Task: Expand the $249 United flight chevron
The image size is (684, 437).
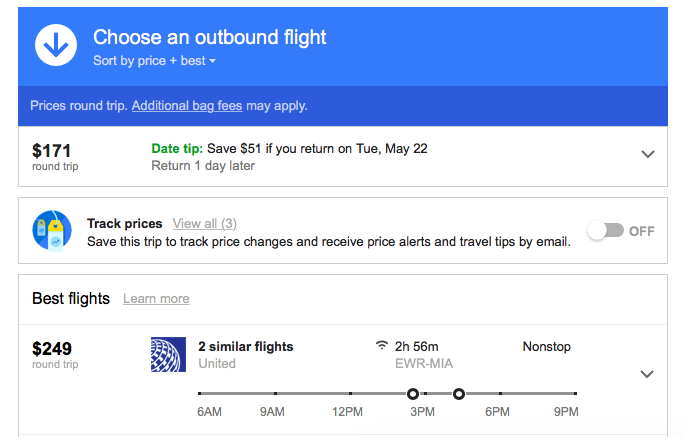Action: pos(646,374)
